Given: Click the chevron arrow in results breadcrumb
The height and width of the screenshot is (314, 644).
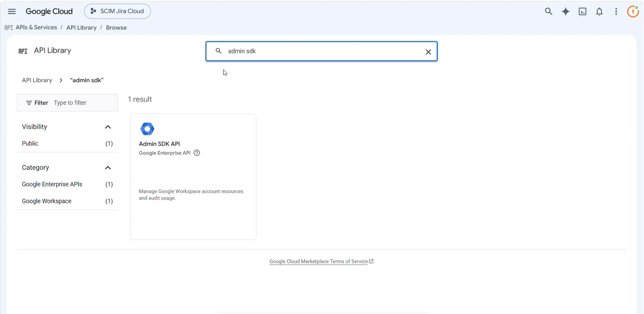Looking at the screenshot, I should [x=61, y=80].
